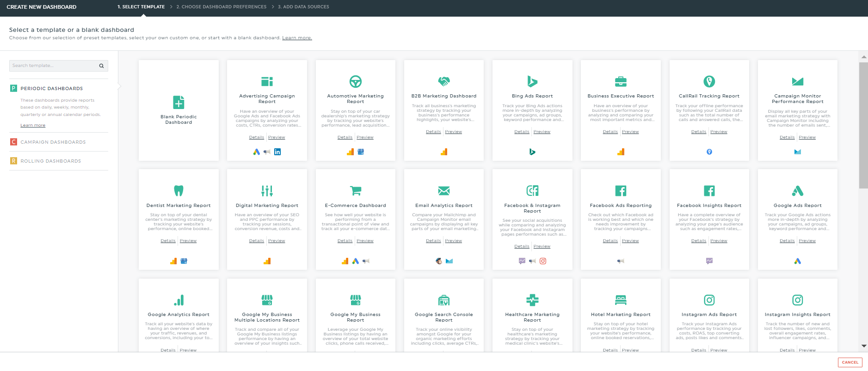Click LinkedIn source icon under Advertising Campaign Report
This screenshot has width=868, height=371.
(x=277, y=152)
